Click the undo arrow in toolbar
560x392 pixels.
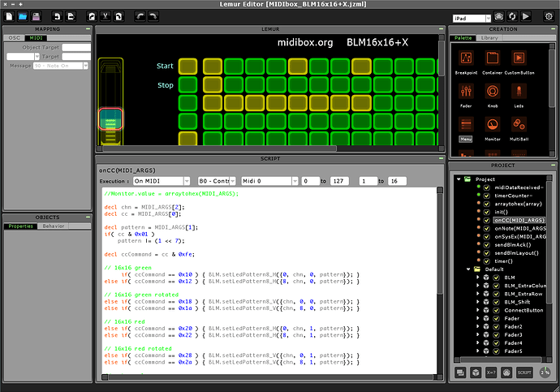click(140, 15)
